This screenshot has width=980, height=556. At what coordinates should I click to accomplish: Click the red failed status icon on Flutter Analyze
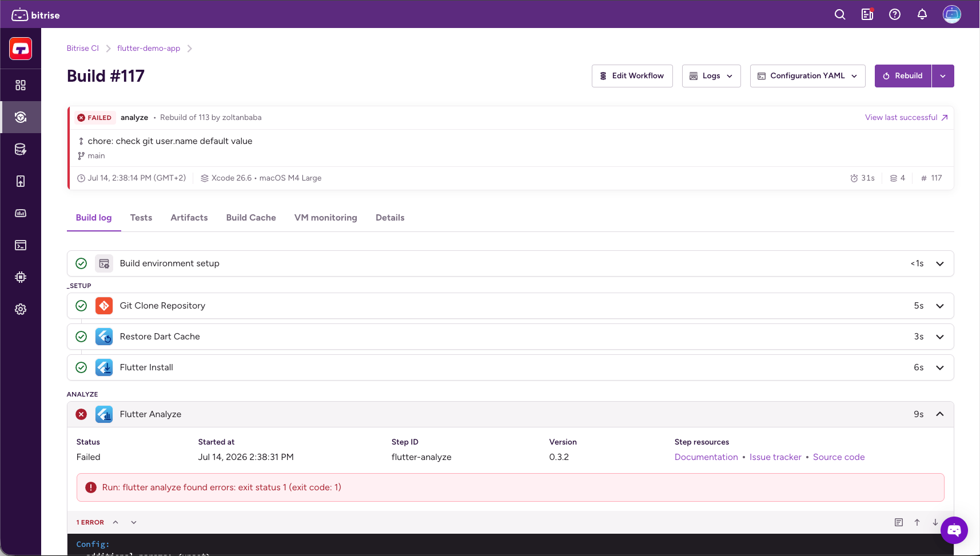coord(81,414)
